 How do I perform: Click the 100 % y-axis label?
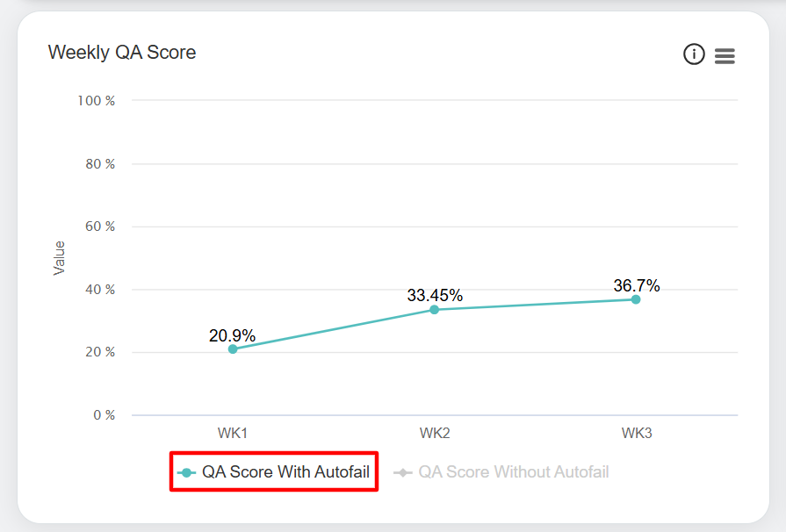[97, 101]
